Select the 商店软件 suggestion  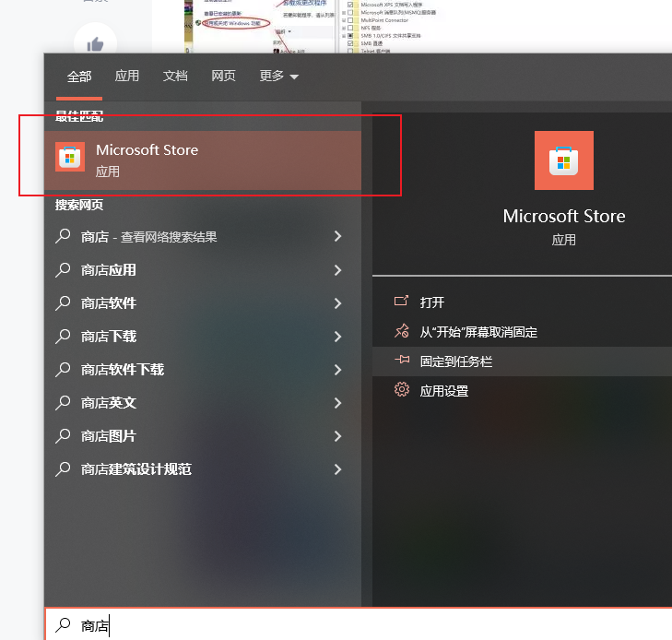(203, 303)
